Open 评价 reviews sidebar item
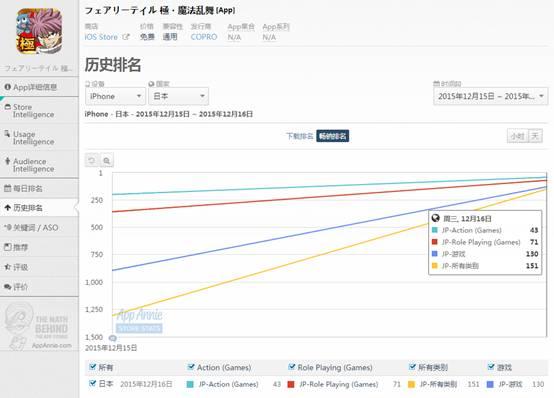This screenshot has height=398, width=554. click(39, 287)
